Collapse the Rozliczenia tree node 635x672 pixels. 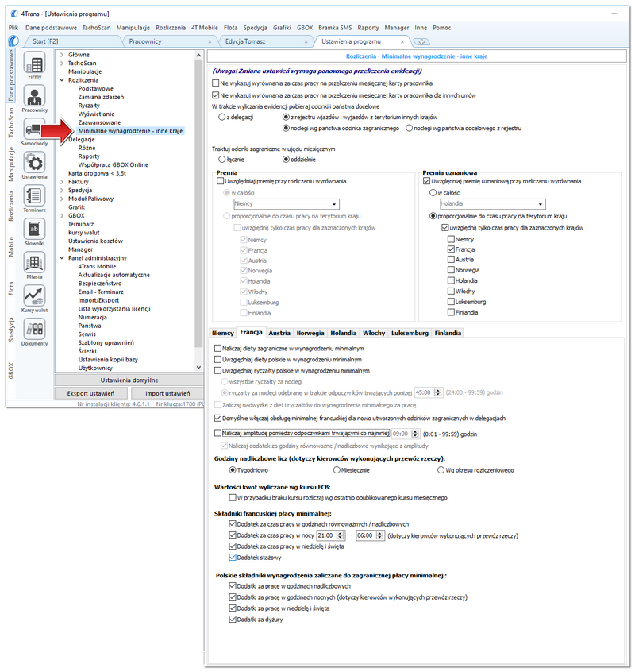point(62,80)
